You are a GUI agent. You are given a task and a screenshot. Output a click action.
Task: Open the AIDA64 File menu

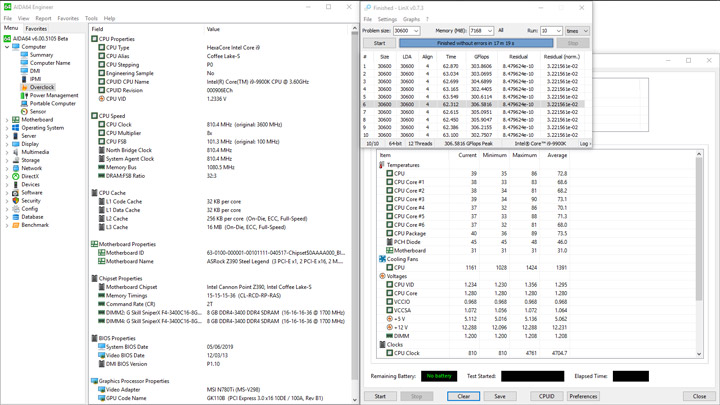pyautogui.click(x=8, y=18)
